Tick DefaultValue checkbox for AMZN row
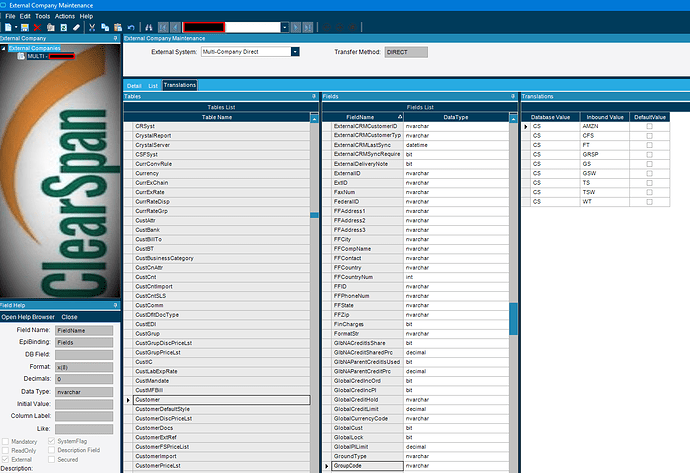Image resolution: width=690 pixels, height=473 pixels. point(649,126)
